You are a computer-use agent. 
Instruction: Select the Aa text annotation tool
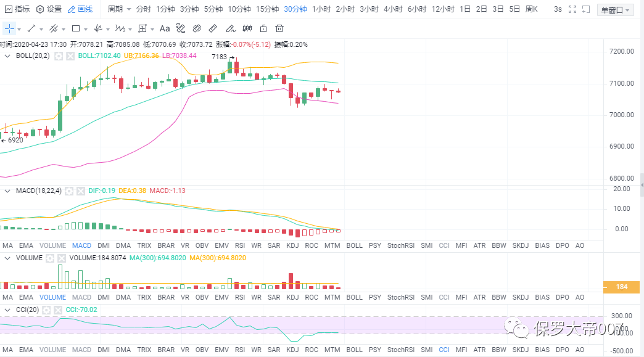[x=165, y=28]
